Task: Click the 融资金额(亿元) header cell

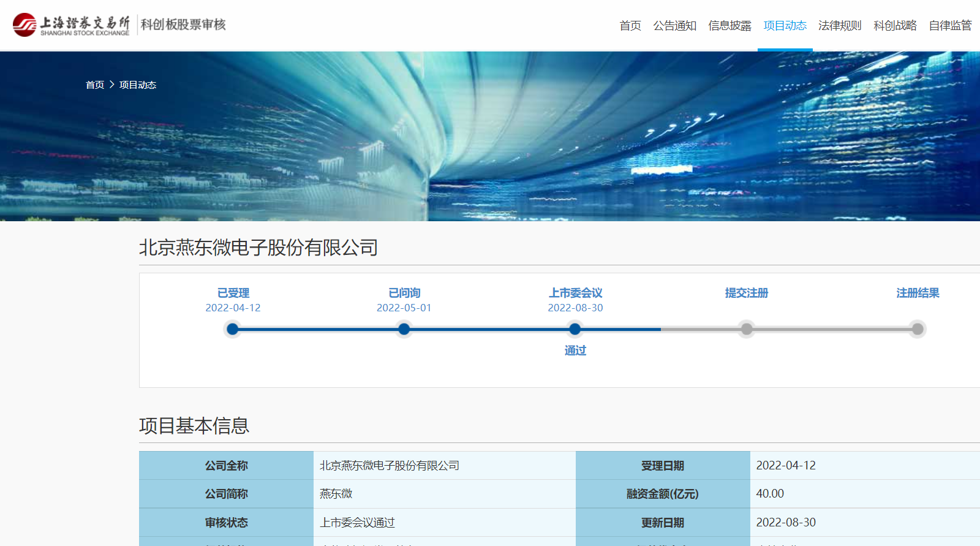Action: pos(663,494)
